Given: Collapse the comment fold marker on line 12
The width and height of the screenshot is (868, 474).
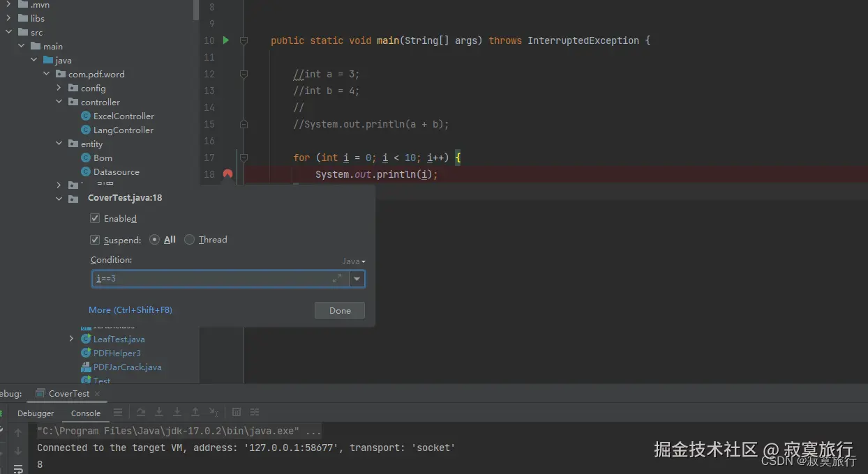Looking at the screenshot, I should click(244, 74).
